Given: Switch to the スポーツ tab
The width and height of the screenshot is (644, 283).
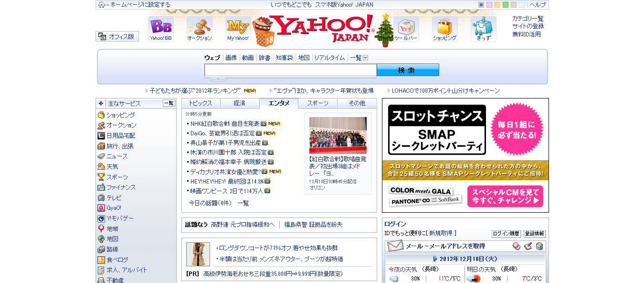Looking at the screenshot, I should click(x=317, y=103).
